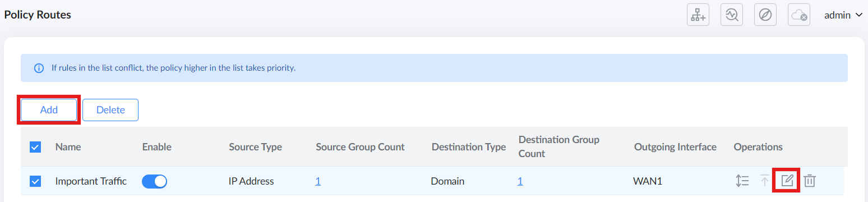This screenshot has width=868, height=202.
Task: Edit the Important Traffic policy route
Action: (787, 181)
